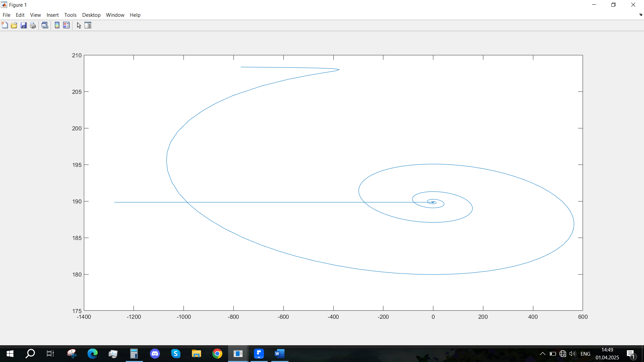Click the x-axis label 0
Image resolution: width=644 pixels, height=362 pixels.
433,317
